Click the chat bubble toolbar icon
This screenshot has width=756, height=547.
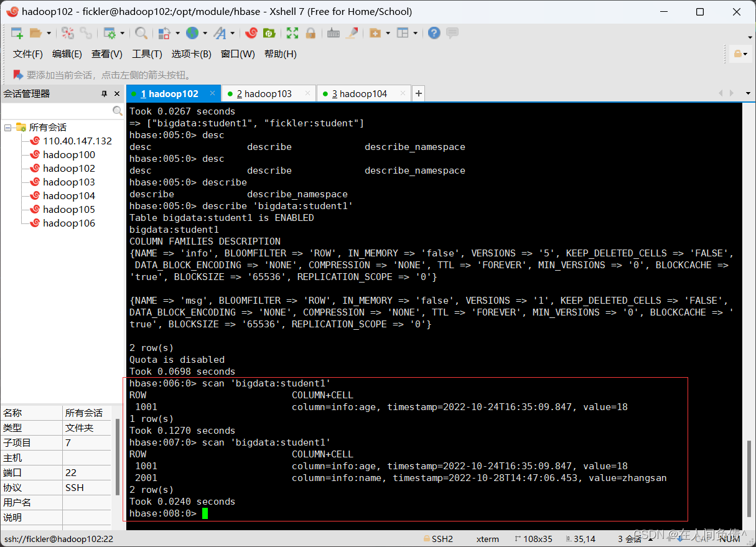[x=452, y=33]
